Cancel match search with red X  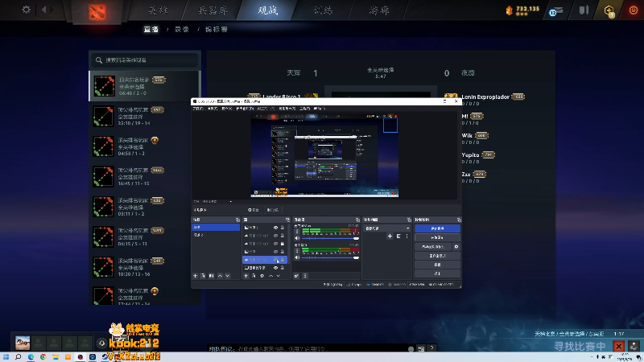click(x=618, y=346)
